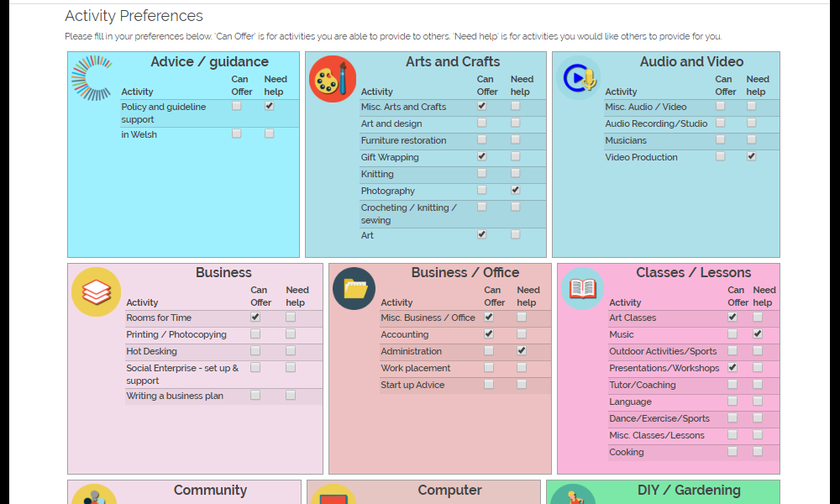Uncheck Need help for Photography
This screenshot has width=840, height=504.
(516, 190)
